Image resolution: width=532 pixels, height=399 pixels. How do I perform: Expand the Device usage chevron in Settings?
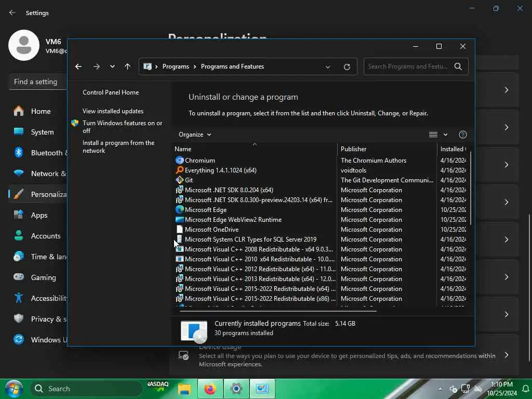tap(506, 355)
